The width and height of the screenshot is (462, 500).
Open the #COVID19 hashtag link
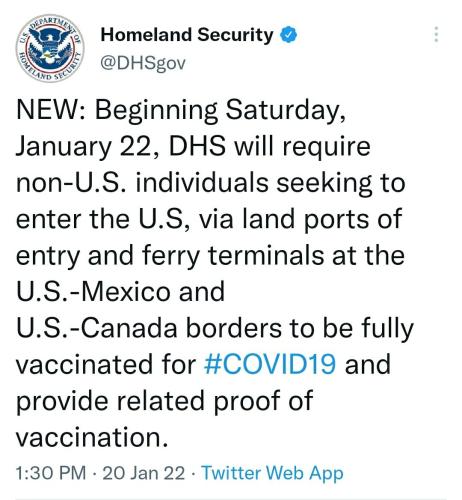[x=270, y=364]
